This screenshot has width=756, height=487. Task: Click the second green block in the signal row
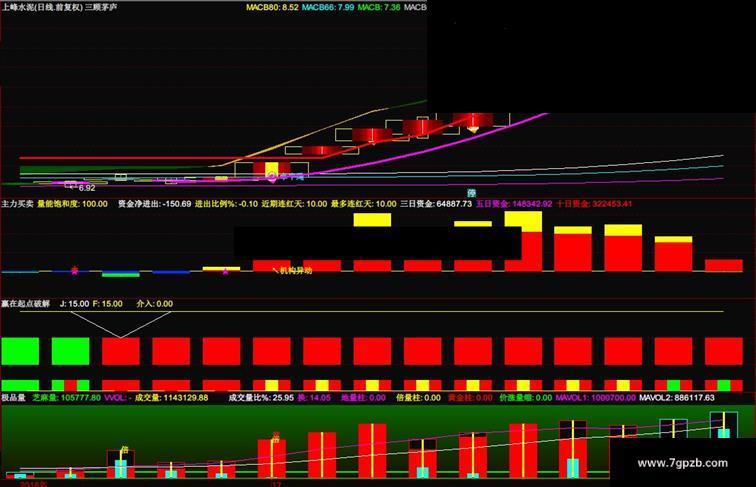[x=70, y=351]
